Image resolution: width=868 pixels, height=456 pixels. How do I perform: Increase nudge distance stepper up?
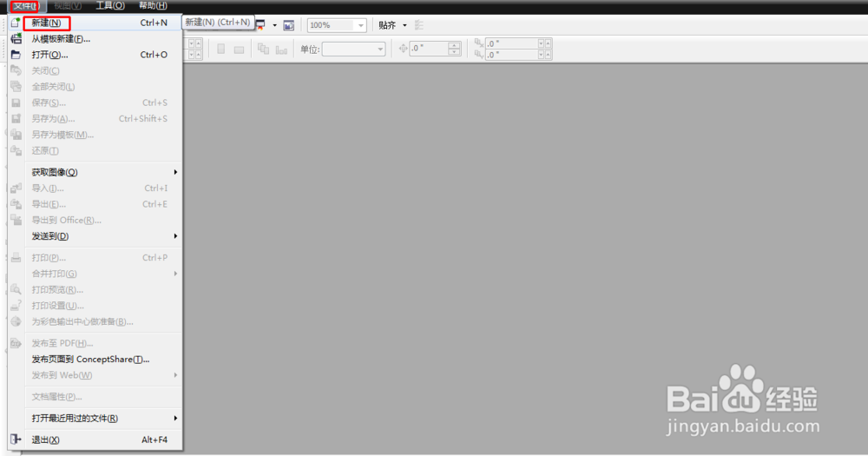pos(454,45)
